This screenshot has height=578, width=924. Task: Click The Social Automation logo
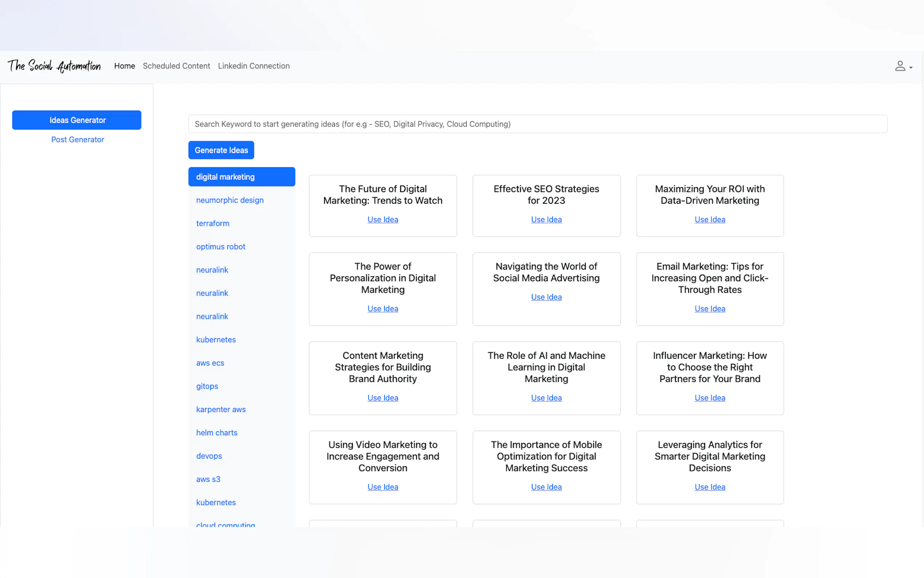click(54, 66)
